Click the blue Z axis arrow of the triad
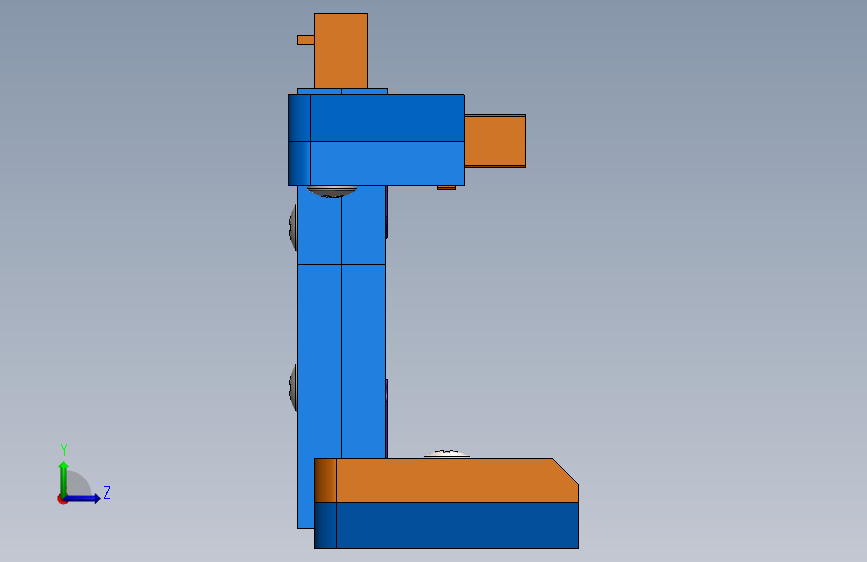Image resolution: width=867 pixels, height=562 pixels. pos(83,498)
